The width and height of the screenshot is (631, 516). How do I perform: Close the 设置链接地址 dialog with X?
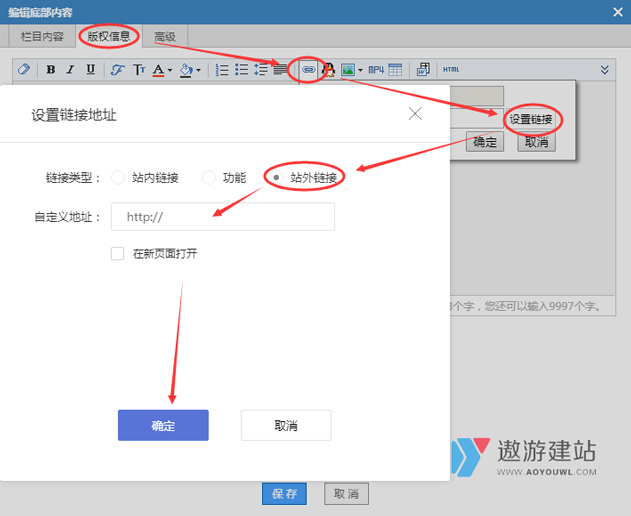pos(415,114)
